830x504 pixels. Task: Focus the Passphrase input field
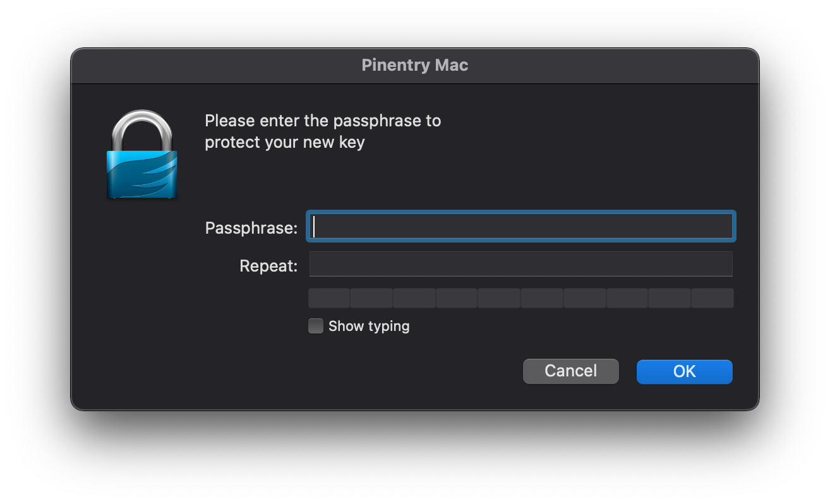click(x=521, y=226)
